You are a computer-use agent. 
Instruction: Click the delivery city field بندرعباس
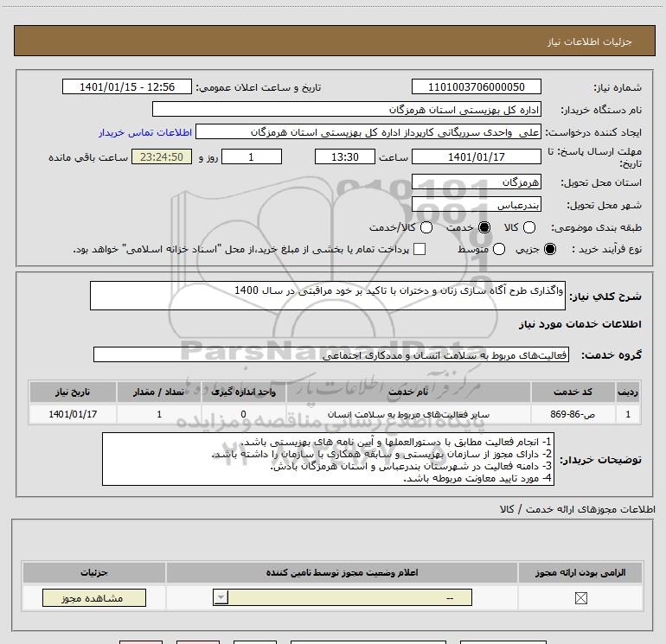point(476,205)
